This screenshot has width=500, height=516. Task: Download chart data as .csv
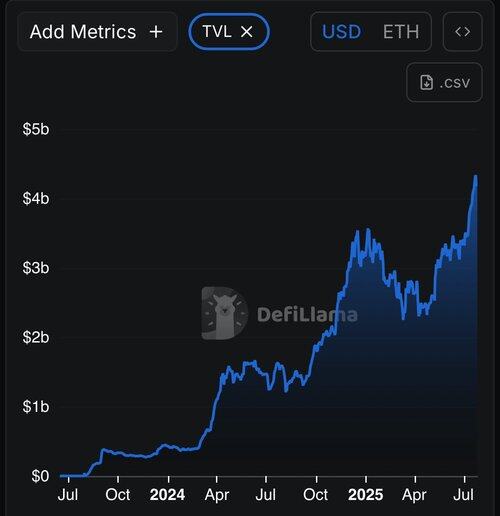click(444, 82)
